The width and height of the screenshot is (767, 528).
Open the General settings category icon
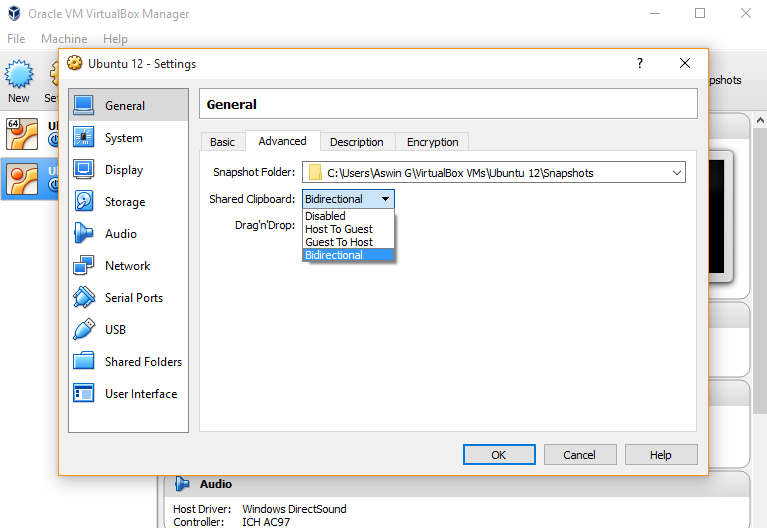click(84, 105)
